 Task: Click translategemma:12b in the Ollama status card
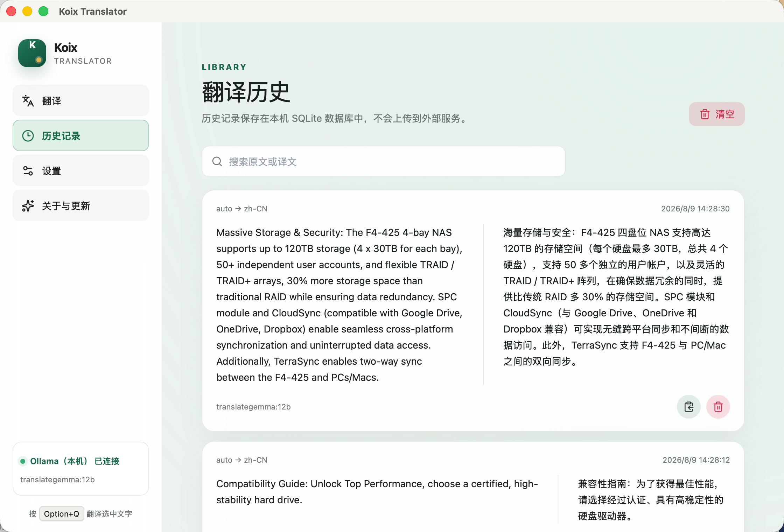pos(57,479)
